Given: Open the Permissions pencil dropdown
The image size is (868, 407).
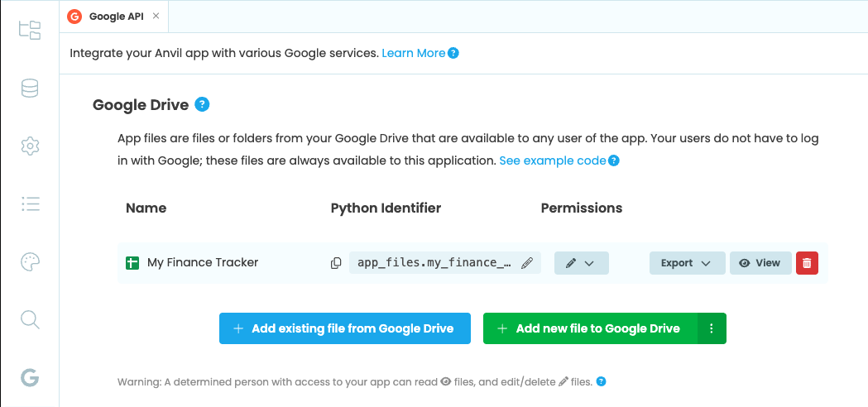Looking at the screenshot, I should pos(581,263).
